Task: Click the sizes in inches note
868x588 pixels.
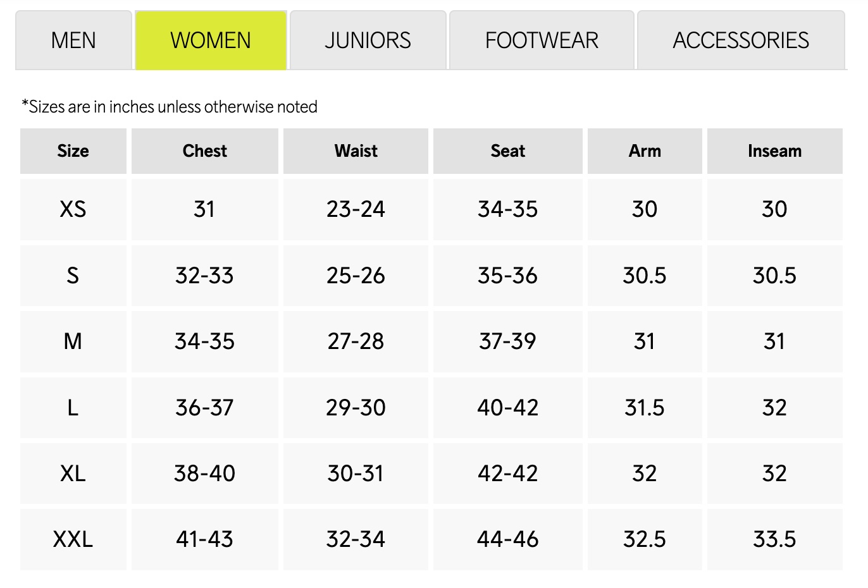Action: (170, 107)
